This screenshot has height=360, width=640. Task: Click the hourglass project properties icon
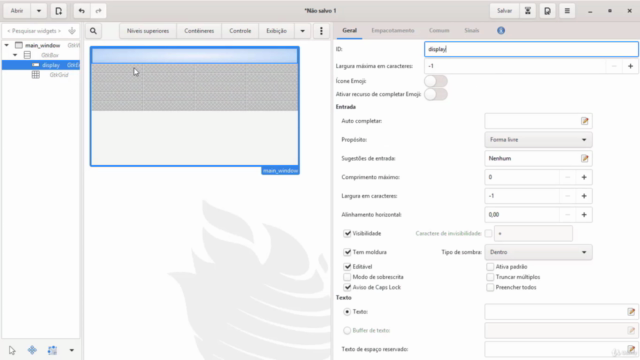[x=528, y=11]
